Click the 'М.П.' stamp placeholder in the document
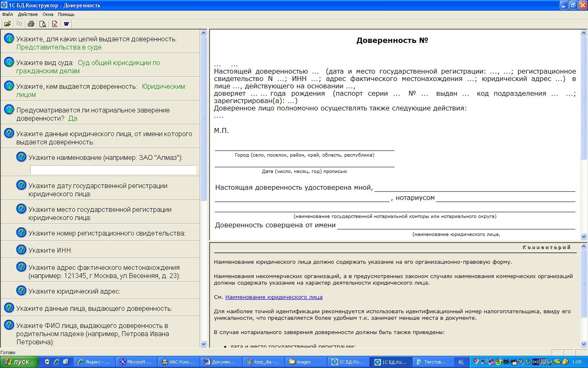This screenshot has height=368, width=588. (221, 131)
